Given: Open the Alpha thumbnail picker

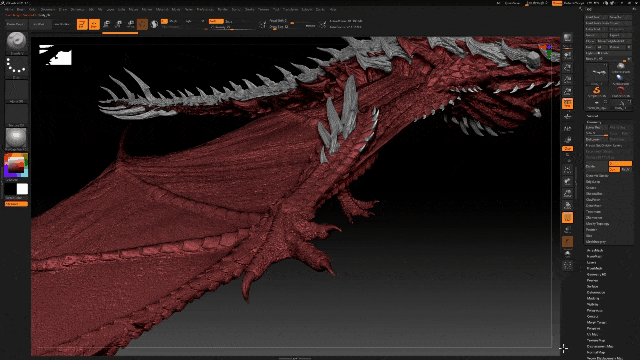Looking at the screenshot, I should point(16,91).
